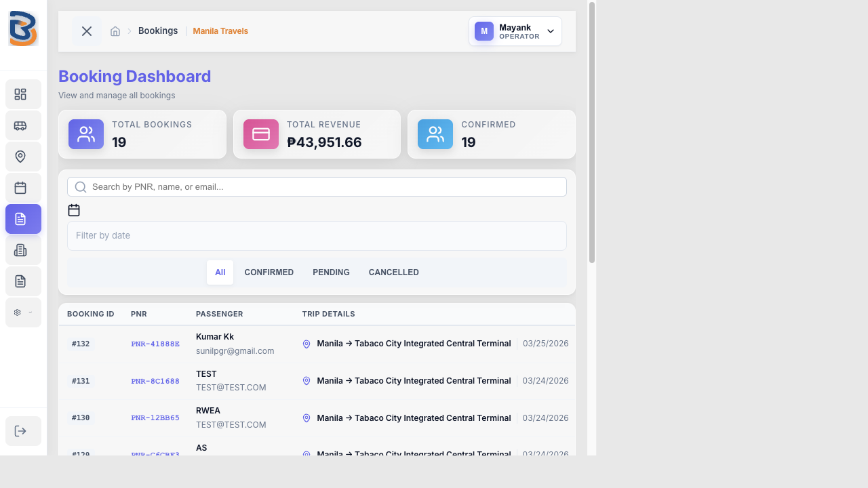
Task: Click passenger name RWEA
Action: pyautogui.click(x=208, y=411)
